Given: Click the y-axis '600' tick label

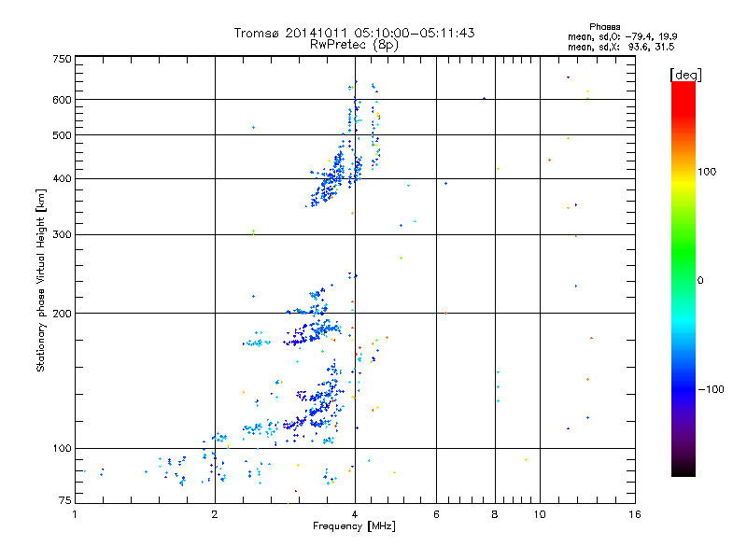Looking at the screenshot, I should (x=62, y=100).
